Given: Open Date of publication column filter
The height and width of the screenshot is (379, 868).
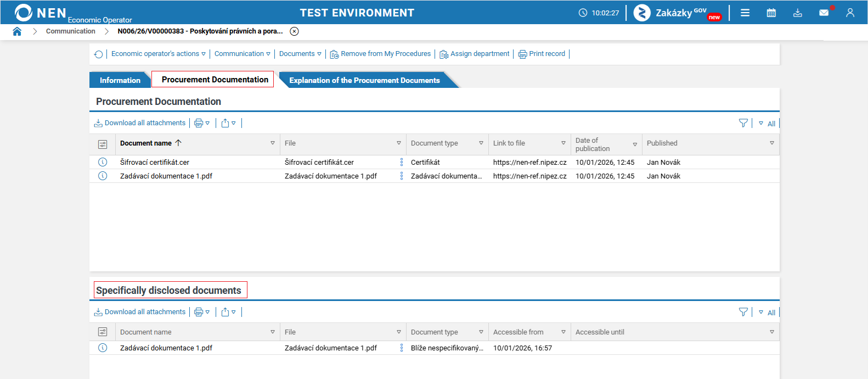Looking at the screenshot, I should pos(635,144).
